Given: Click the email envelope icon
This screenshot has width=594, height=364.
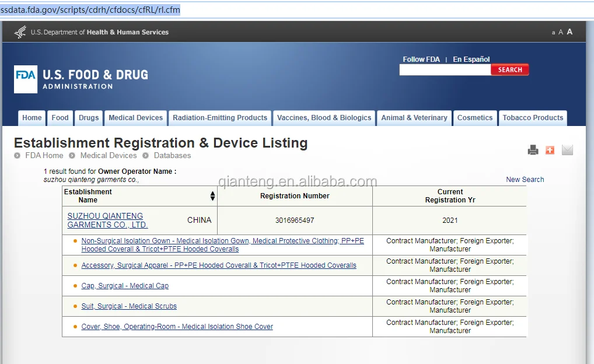Looking at the screenshot, I should click(567, 150).
